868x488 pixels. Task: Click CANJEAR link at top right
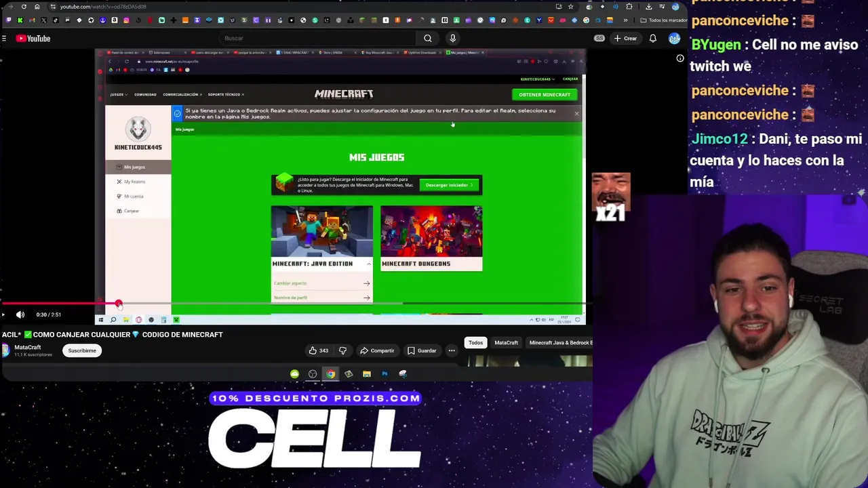(x=570, y=79)
